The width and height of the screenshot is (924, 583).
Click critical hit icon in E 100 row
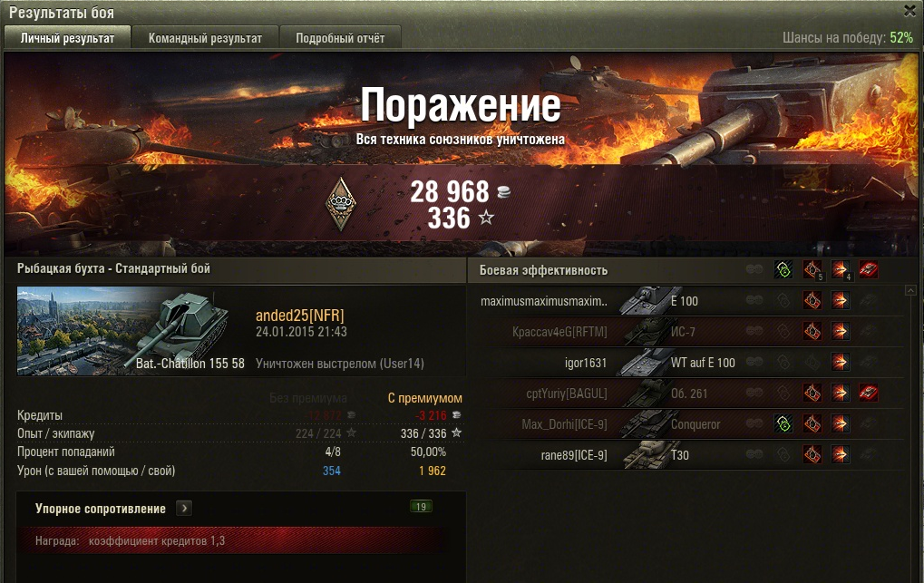pyautogui.click(x=812, y=301)
